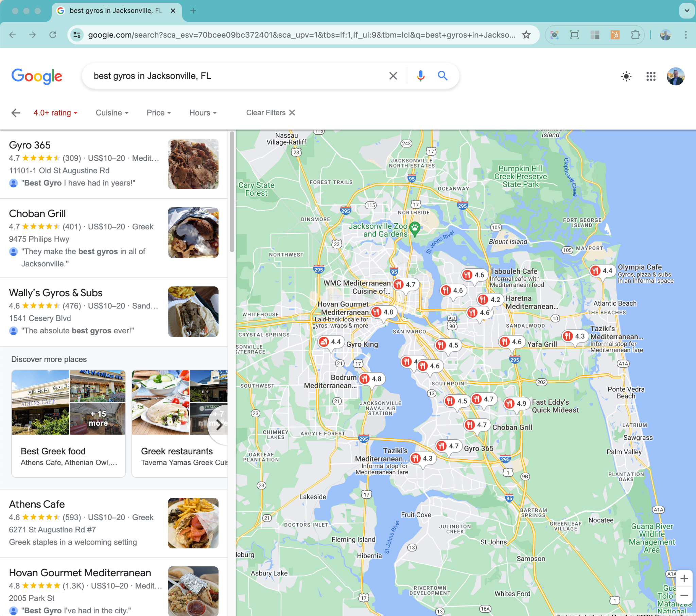
Task: Zoom in on the map
Action: pos(684,578)
